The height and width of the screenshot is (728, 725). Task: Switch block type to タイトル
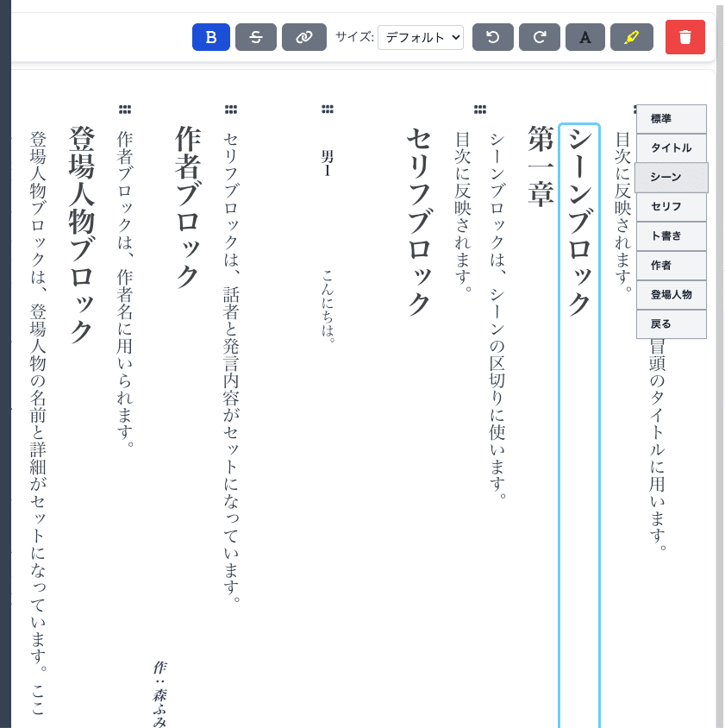(x=671, y=148)
